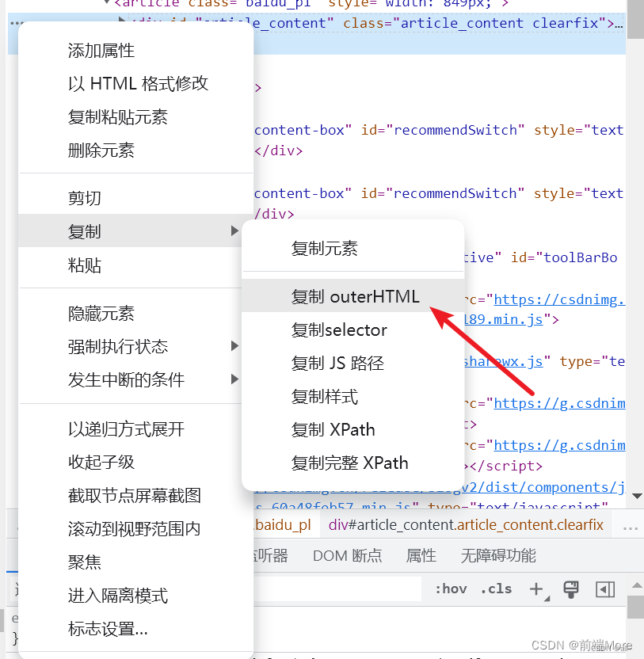Click the sharewx.js link
Viewport: 644px width, 659px height.
point(504,361)
